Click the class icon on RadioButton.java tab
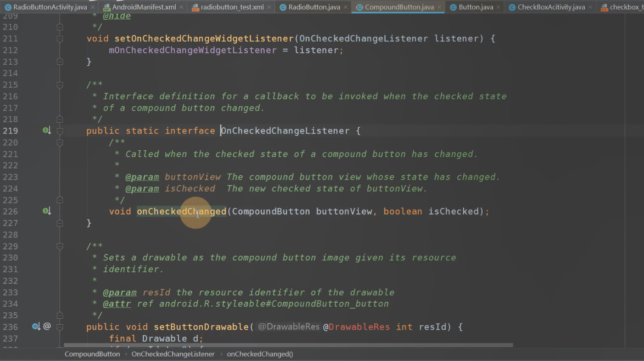 tap(283, 7)
